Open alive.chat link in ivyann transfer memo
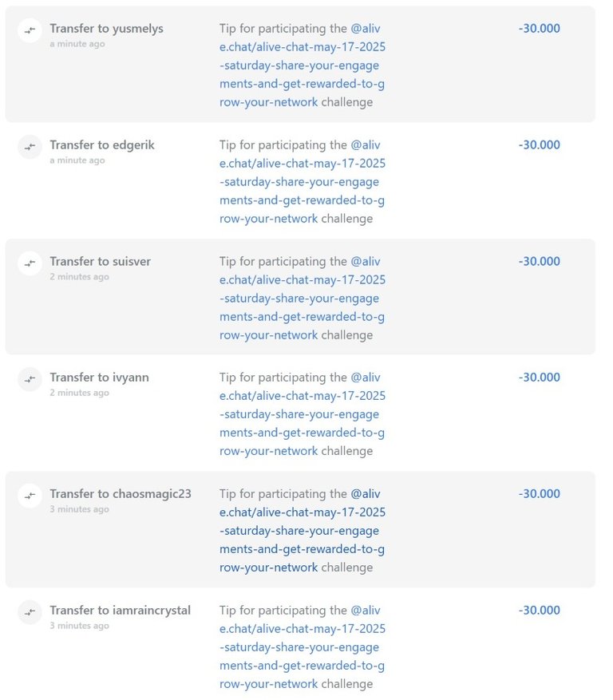This screenshot has width=613, height=700. point(303,414)
